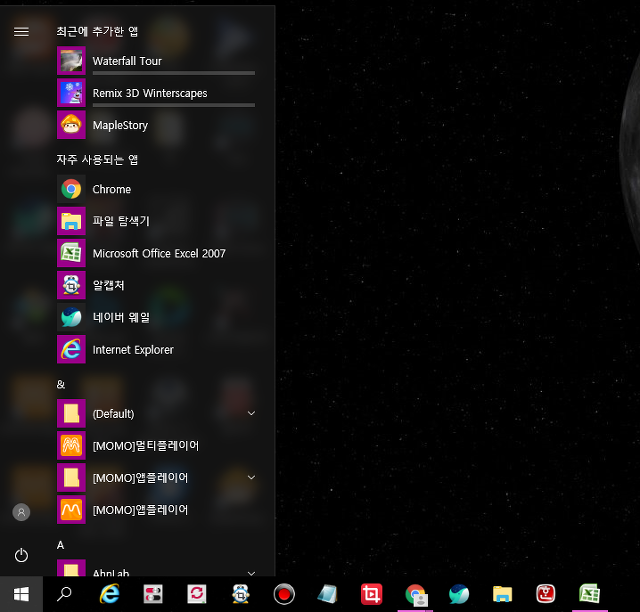
Task: Open the red crop tool taskbar icon
Action: point(371,594)
